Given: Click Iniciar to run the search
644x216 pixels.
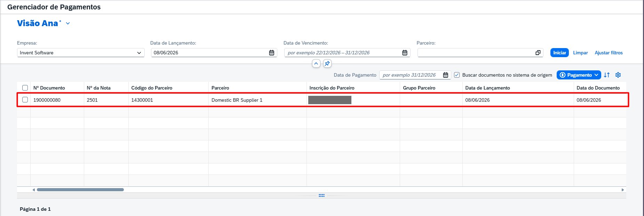Looking at the screenshot, I should click(x=559, y=53).
